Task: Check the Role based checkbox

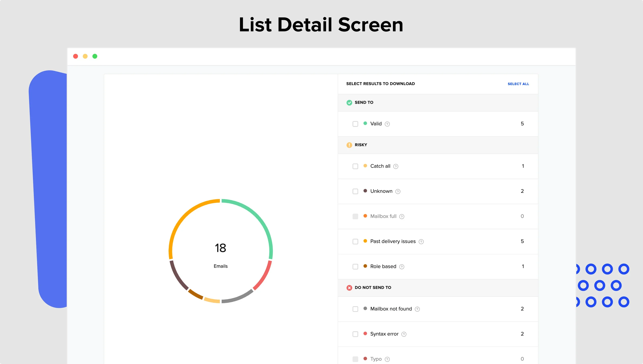Action: 355,267
